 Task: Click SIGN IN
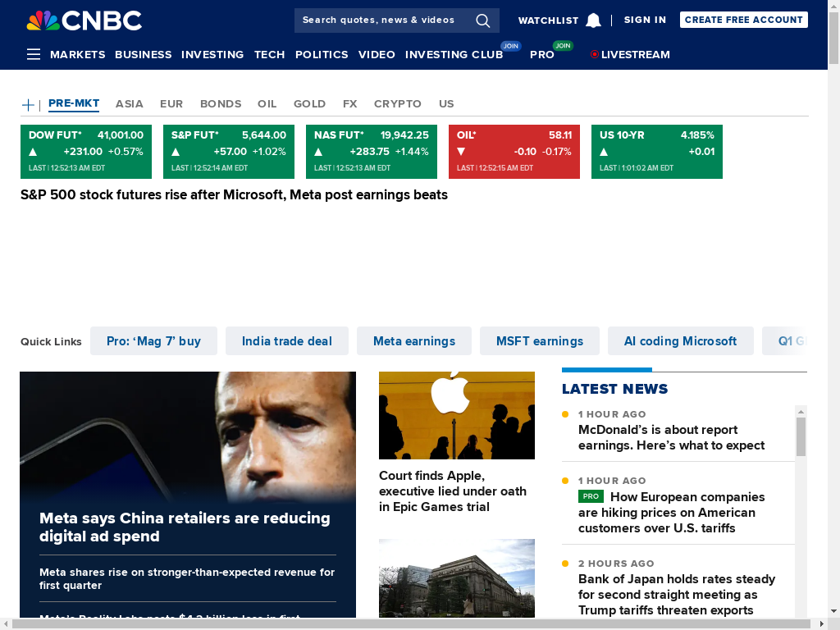pyautogui.click(x=645, y=20)
